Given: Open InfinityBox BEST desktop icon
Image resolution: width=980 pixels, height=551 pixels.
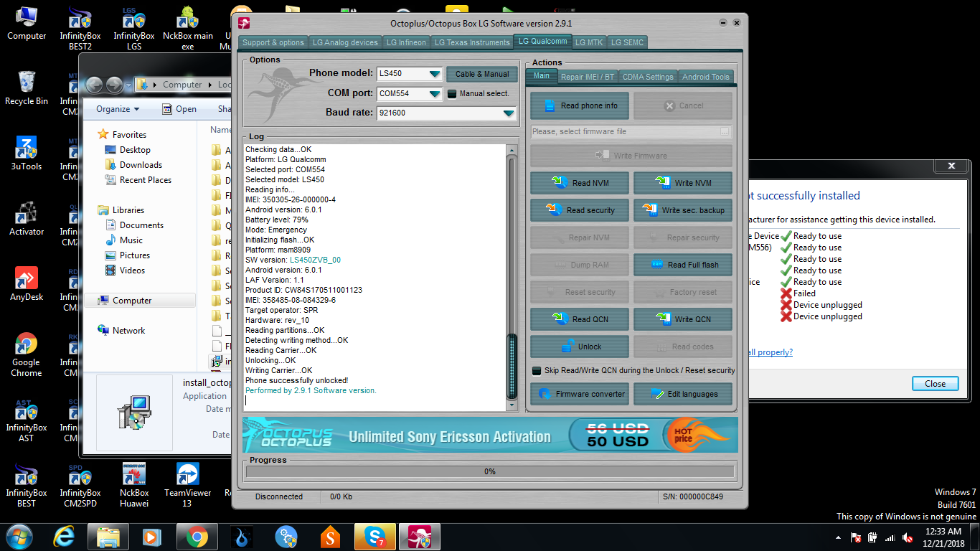Looking at the screenshot, I should pyautogui.click(x=27, y=486).
